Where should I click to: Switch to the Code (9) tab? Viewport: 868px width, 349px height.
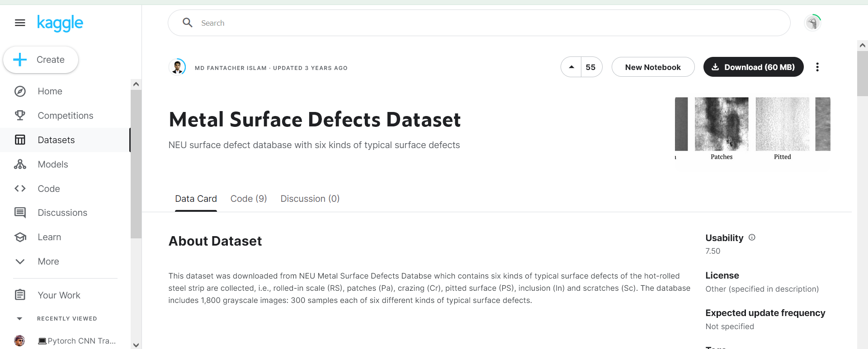pyautogui.click(x=249, y=199)
